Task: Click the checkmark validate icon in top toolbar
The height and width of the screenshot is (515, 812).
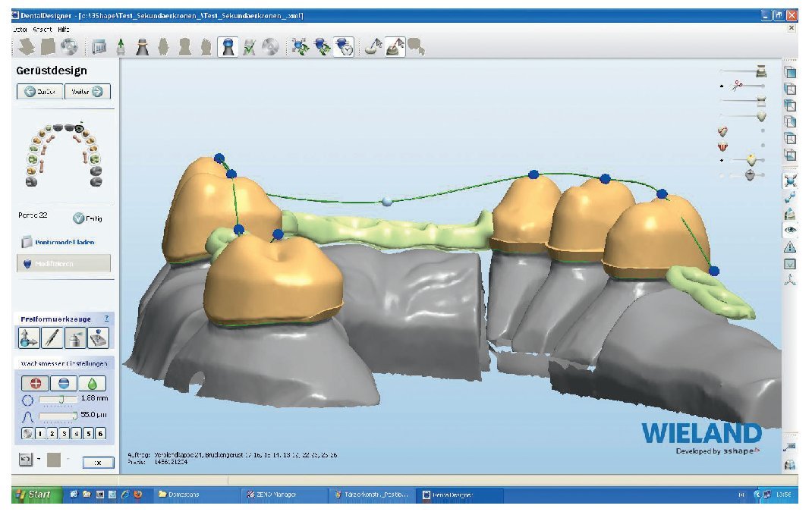Action: 249,47
